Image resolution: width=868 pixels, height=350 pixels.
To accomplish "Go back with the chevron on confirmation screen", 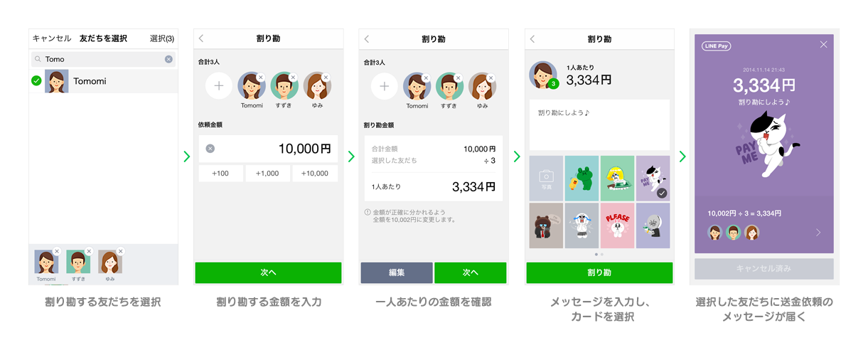I will point(367,39).
